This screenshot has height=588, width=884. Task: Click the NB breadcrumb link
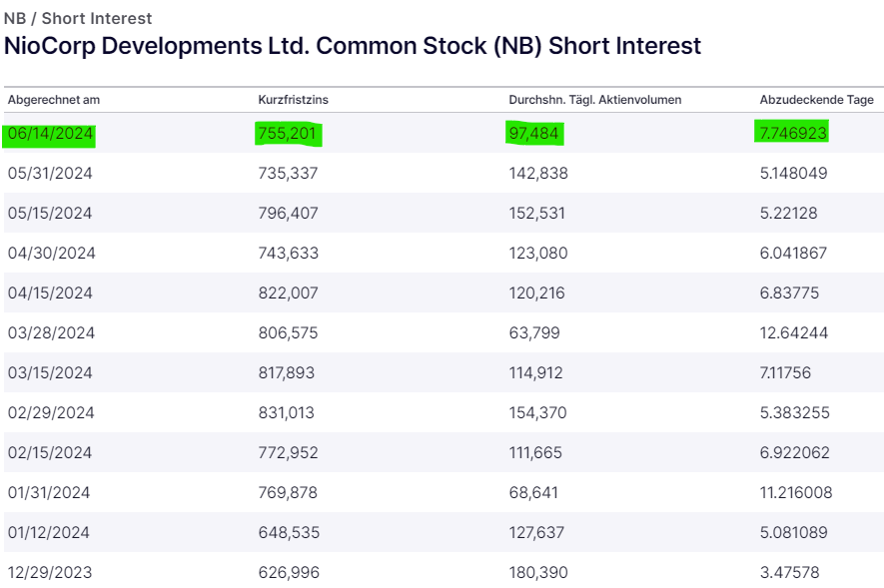(x=14, y=19)
